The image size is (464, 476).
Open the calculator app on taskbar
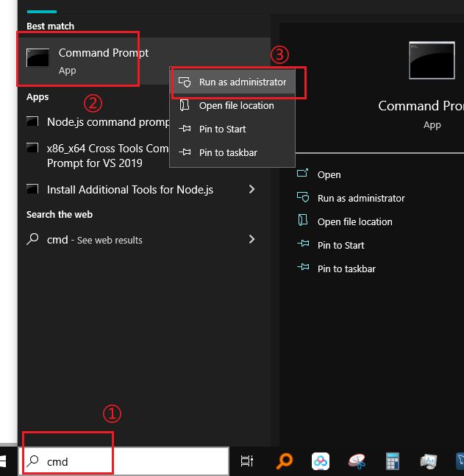tap(393, 461)
